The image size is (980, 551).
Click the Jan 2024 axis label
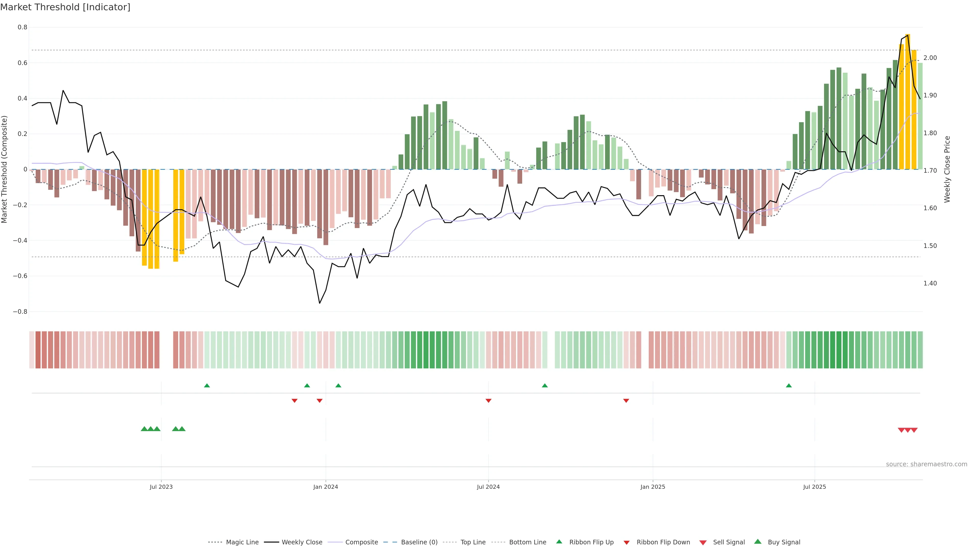tap(325, 487)
